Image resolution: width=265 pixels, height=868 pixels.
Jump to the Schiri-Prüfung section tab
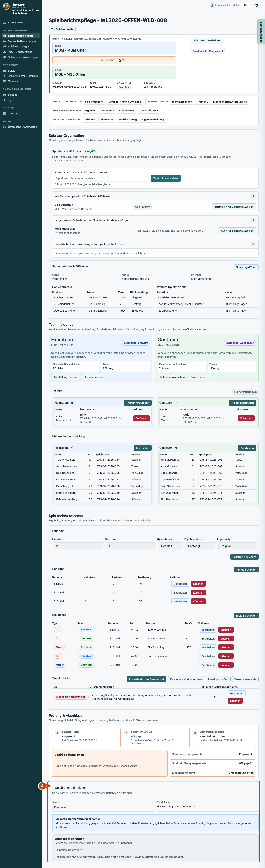[x=128, y=120]
